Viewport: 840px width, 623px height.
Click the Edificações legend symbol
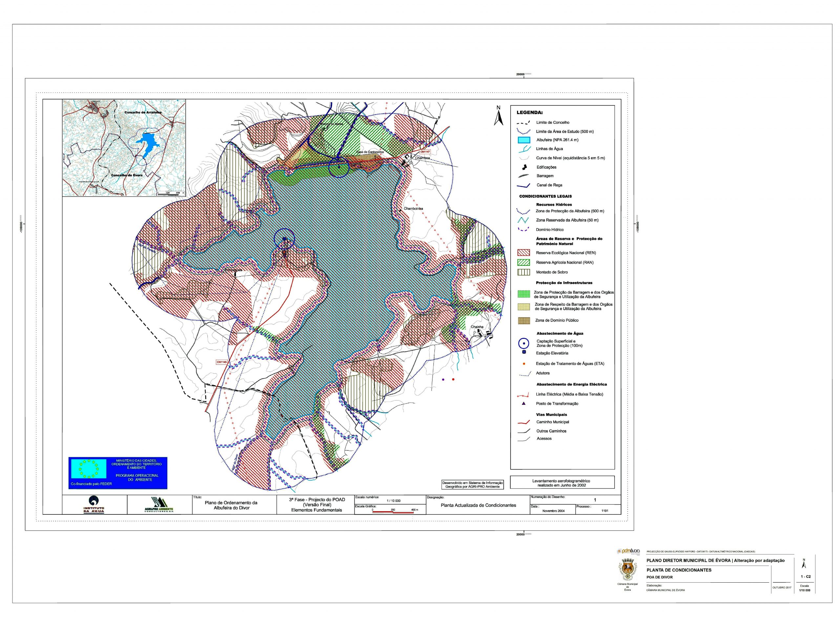524,167
